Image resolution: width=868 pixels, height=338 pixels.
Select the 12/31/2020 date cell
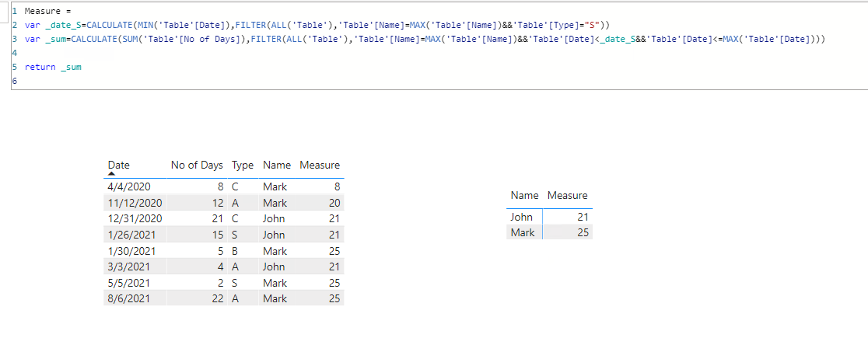click(135, 219)
